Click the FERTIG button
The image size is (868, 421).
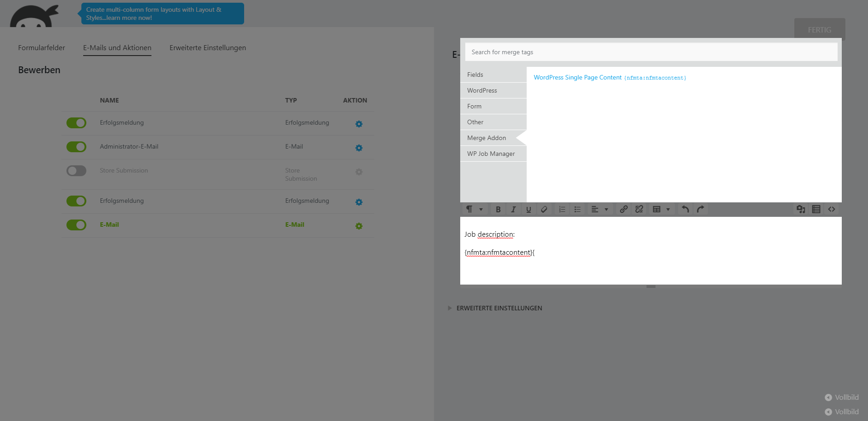(820, 30)
